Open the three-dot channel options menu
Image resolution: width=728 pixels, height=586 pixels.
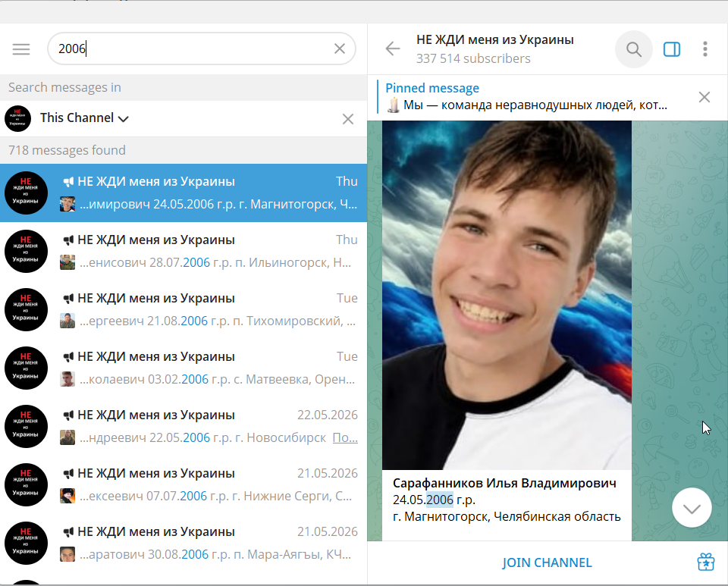[704, 49]
